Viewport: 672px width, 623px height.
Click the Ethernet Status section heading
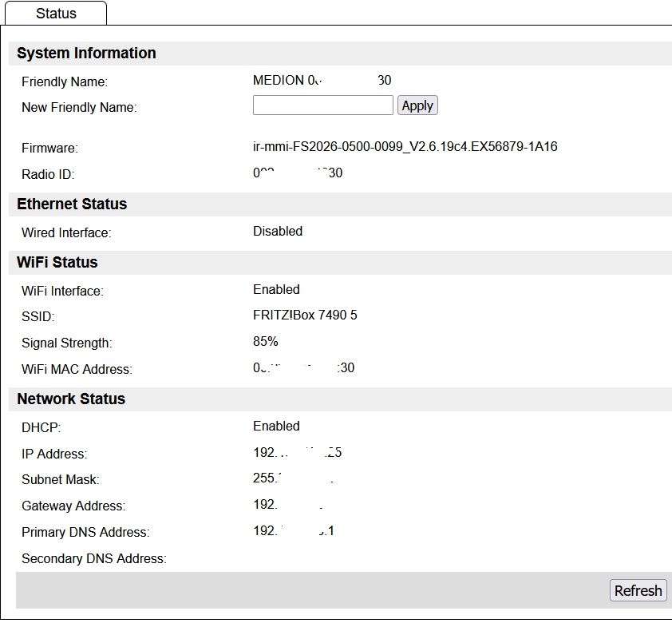click(72, 204)
